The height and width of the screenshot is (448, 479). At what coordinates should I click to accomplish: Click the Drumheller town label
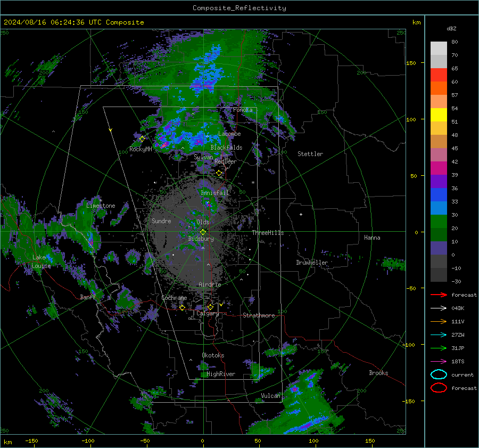[312, 263]
